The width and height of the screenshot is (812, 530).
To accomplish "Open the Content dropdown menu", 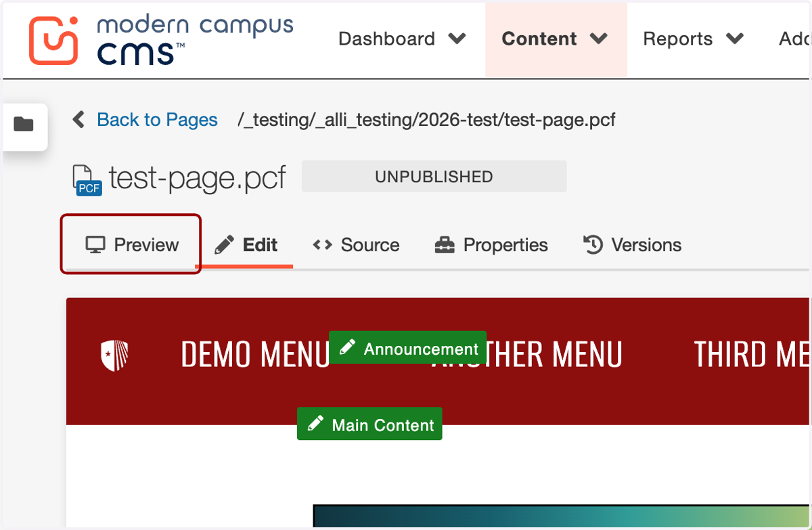I will [555, 39].
